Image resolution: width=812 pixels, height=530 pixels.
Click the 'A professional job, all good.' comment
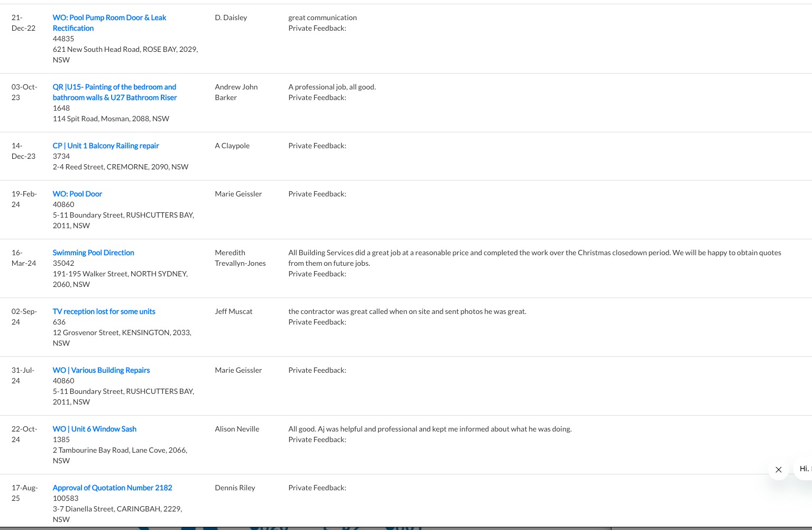tap(332, 87)
